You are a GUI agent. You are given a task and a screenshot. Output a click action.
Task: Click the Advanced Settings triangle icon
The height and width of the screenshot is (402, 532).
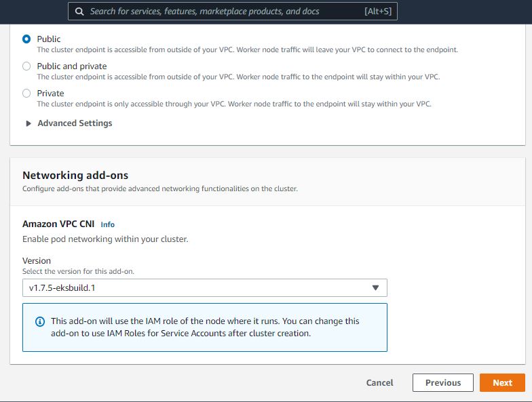click(28, 123)
